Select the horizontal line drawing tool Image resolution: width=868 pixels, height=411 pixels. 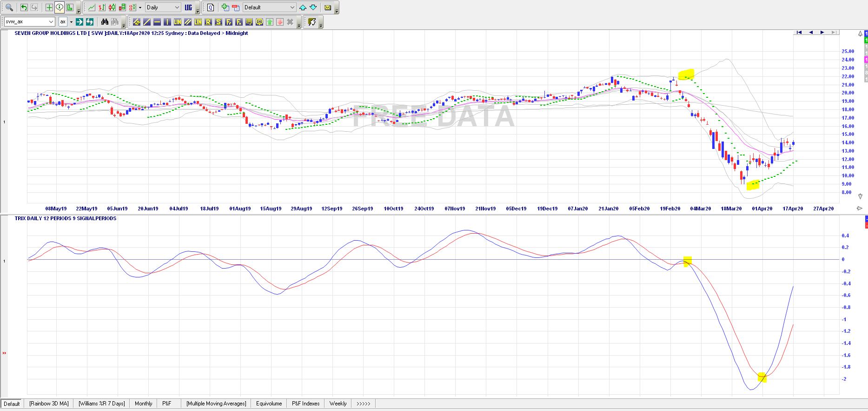click(x=157, y=22)
